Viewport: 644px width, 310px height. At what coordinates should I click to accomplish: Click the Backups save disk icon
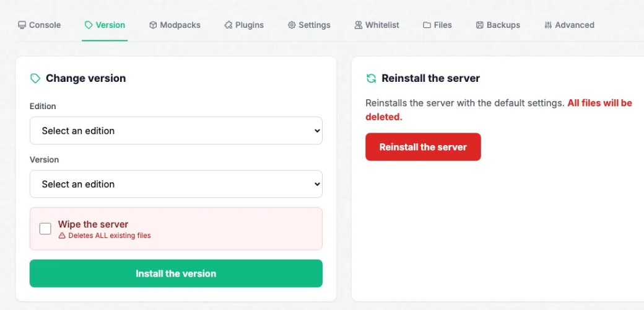[480, 25]
